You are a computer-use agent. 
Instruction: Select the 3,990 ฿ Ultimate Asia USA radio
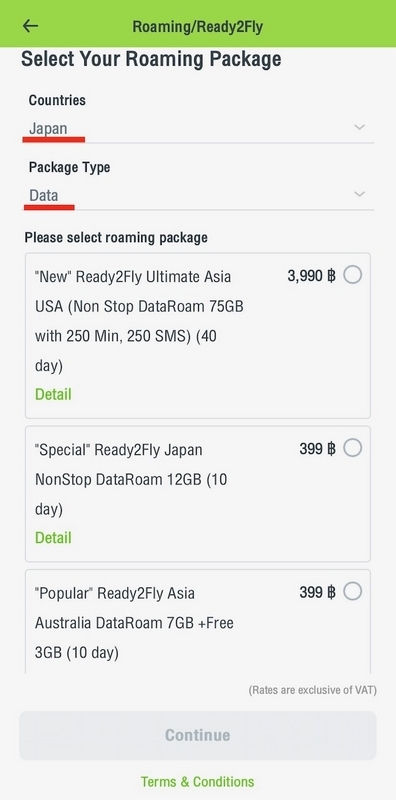353,276
